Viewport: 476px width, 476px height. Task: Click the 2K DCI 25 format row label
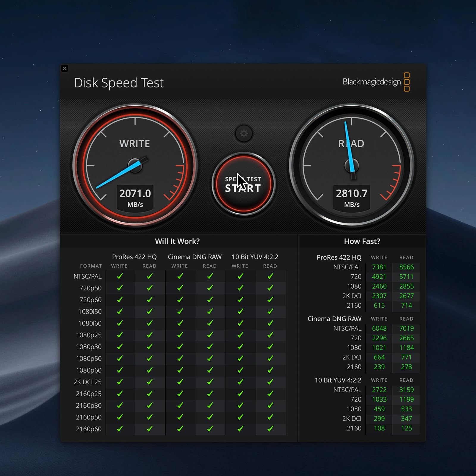pos(87,382)
